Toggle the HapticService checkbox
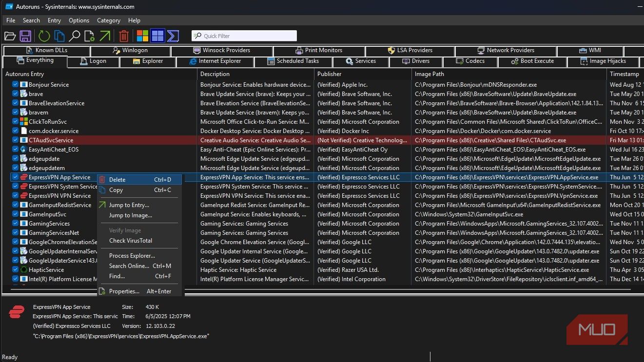Viewport: 644px width, 362px height. point(15,270)
